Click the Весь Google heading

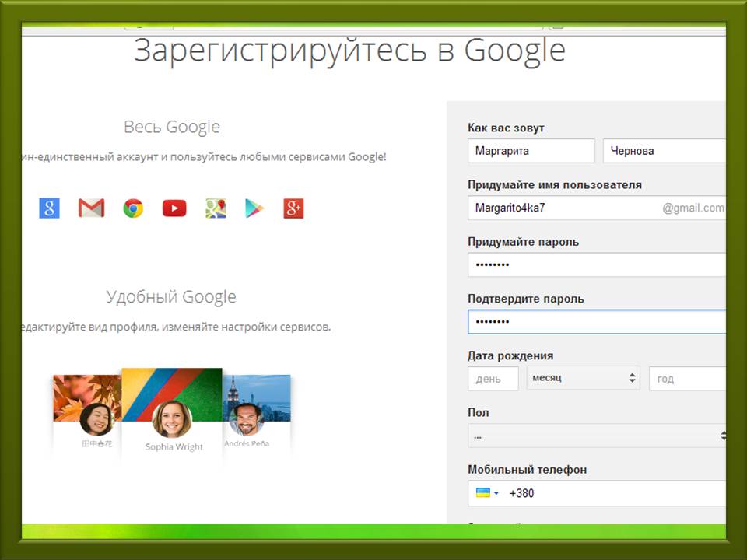[172, 127]
